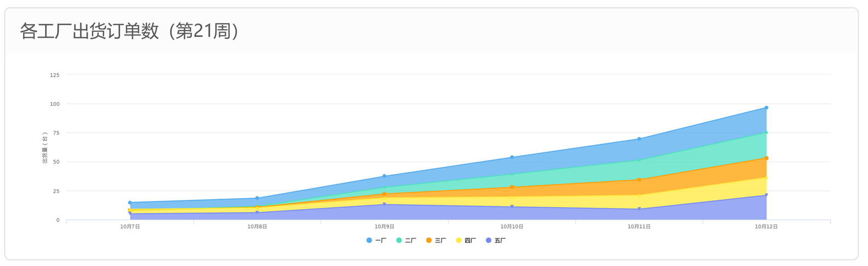Select the 三厂 square marker on 10月9日

tap(385, 194)
